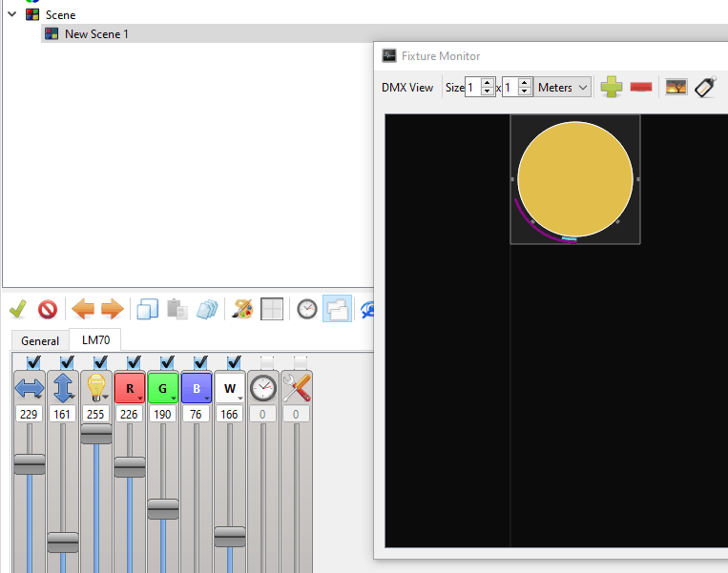
Task: Click the red channel slider handle
Action: [130, 467]
